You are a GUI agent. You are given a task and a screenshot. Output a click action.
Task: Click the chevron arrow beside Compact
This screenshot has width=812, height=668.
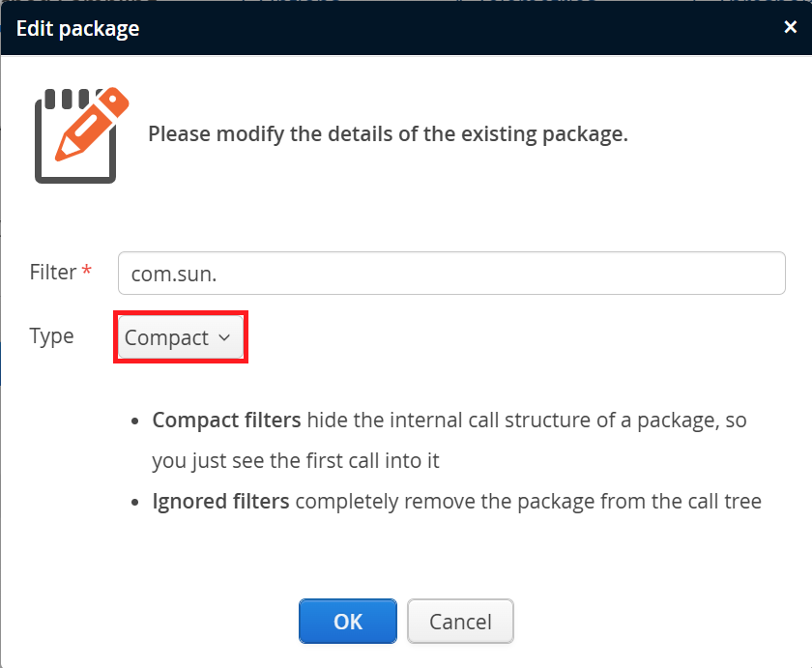click(224, 337)
